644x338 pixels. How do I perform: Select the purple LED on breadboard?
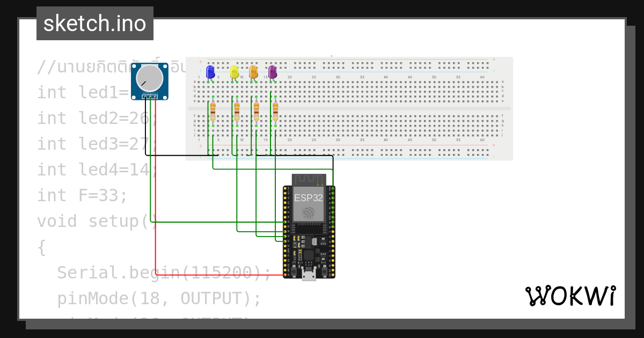click(x=273, y=72)
